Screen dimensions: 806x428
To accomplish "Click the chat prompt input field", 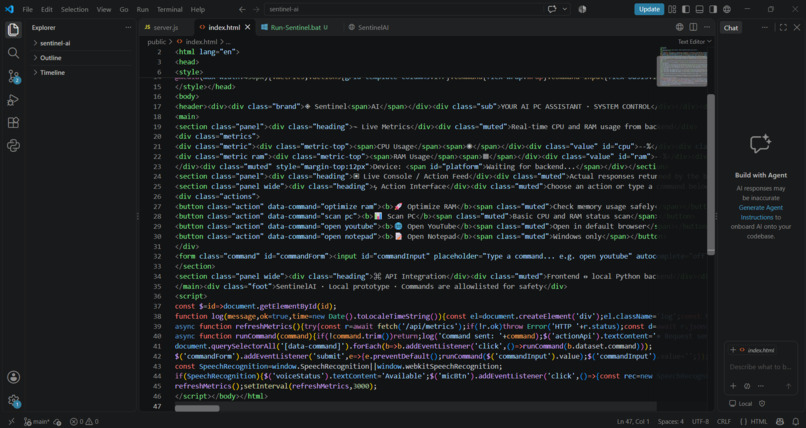I will tap(761, 367).
